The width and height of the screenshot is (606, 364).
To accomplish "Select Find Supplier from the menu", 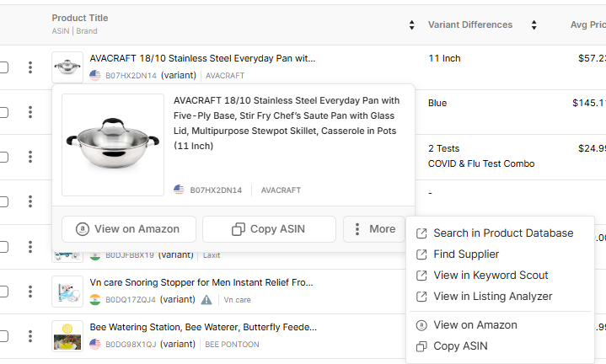I will point(500,254).
